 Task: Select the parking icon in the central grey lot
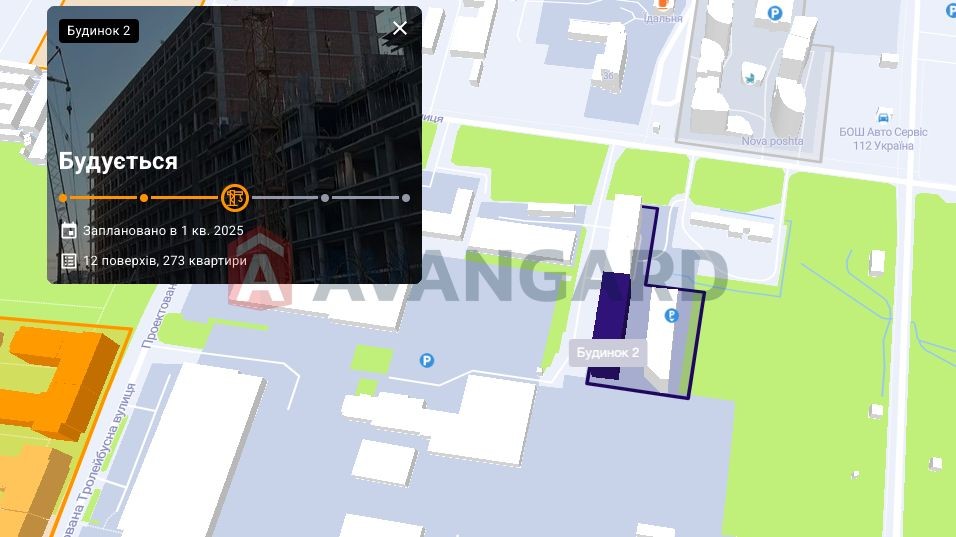coord(427,361)
